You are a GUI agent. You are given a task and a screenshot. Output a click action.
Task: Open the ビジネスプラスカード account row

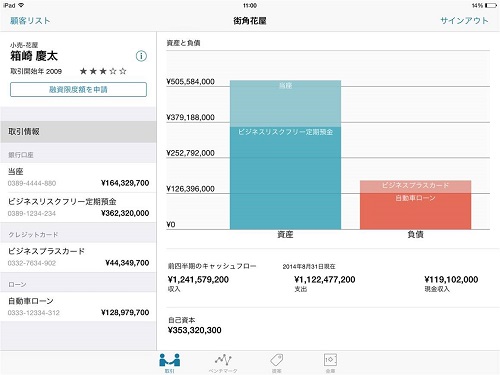[x=78, y=257]
